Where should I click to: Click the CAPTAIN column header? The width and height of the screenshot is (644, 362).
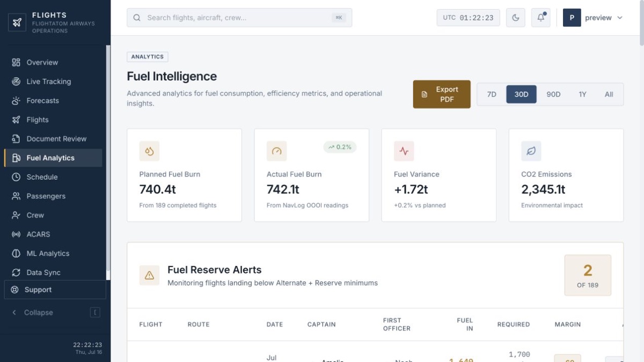(x=321, y=324)
